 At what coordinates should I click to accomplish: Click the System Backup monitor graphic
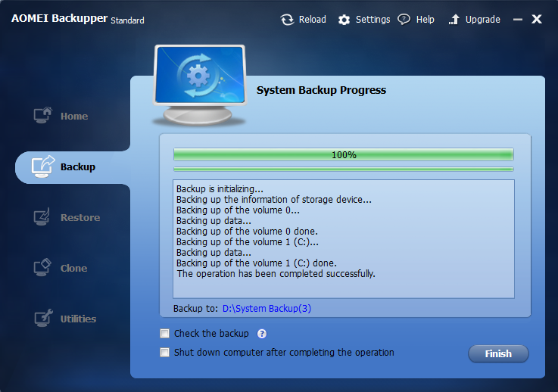[200, 85]
